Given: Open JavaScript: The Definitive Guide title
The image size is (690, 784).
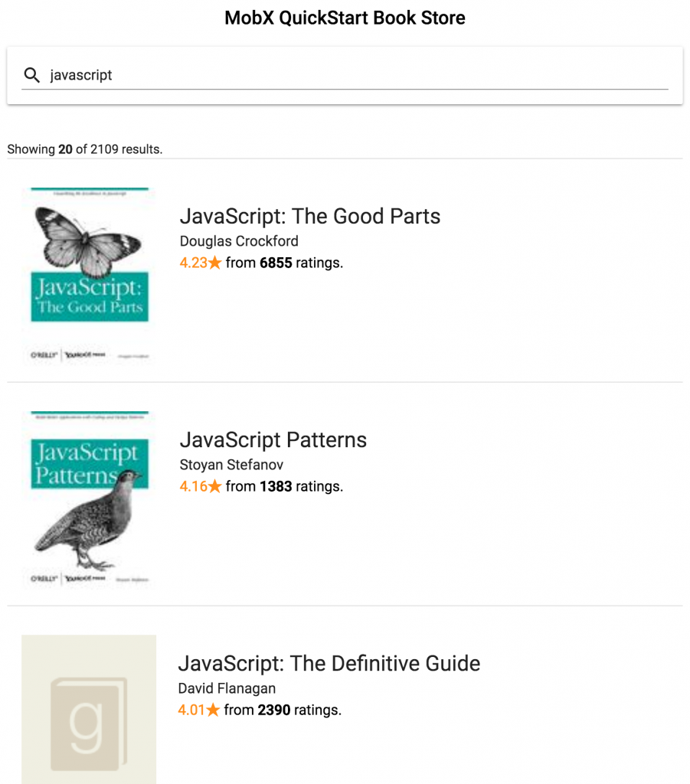Looking at the screenshot, I should coord(329,664).
